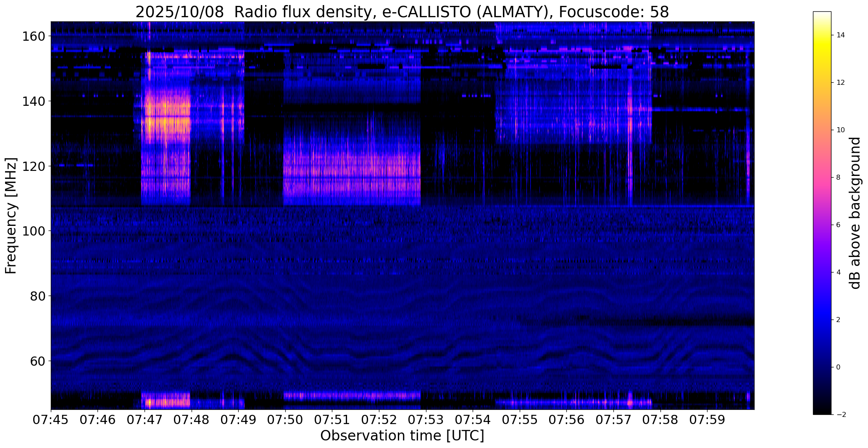Click the 60 MHz frequency tick label
The height and width of the screenshot is (448, 868).
(x=37, y=361)
